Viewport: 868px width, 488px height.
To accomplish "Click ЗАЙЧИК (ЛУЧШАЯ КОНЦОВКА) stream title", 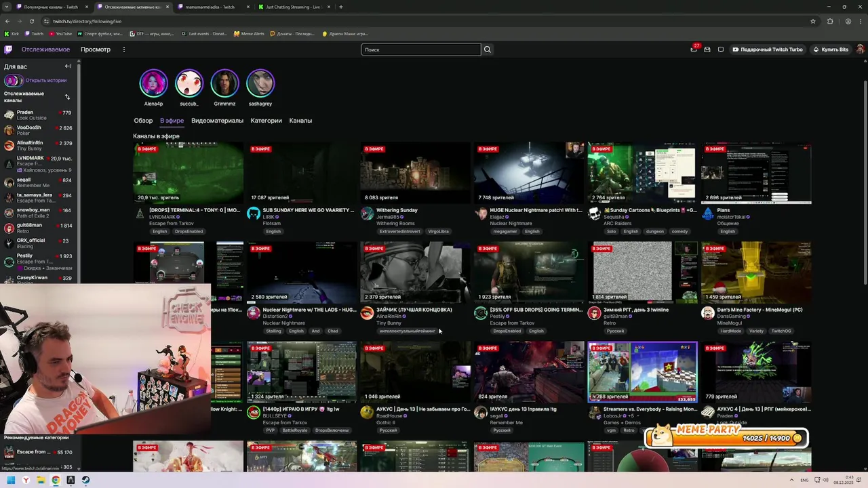I will click(414, 310).
